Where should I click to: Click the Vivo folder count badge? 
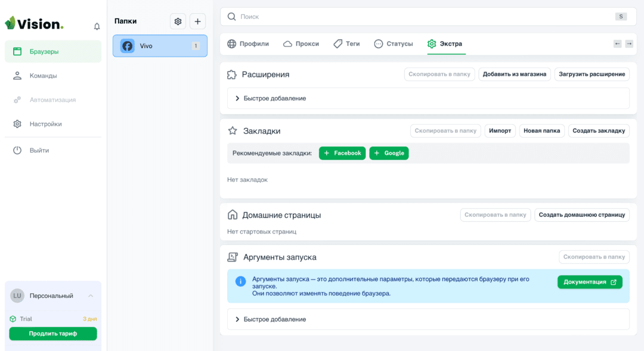(x=196, y=46)
